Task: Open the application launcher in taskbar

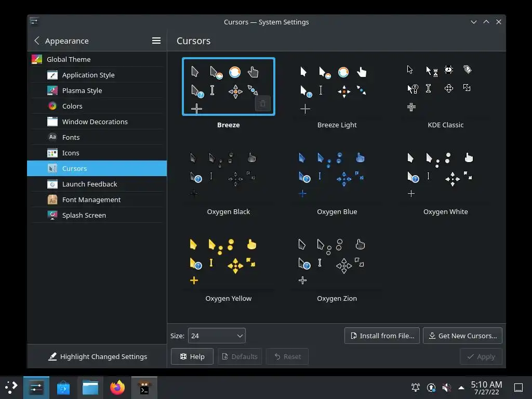Action: (x=11, y=388)
